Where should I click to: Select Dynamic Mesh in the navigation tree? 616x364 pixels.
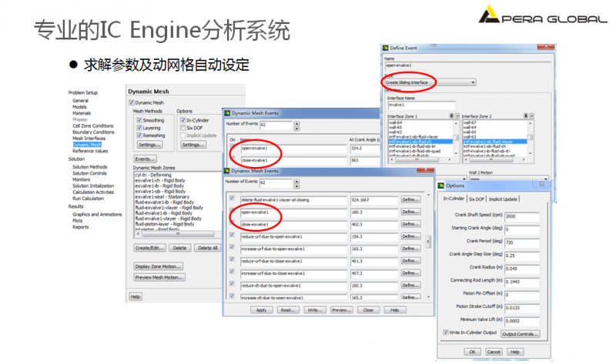click(x=87, y=145)
